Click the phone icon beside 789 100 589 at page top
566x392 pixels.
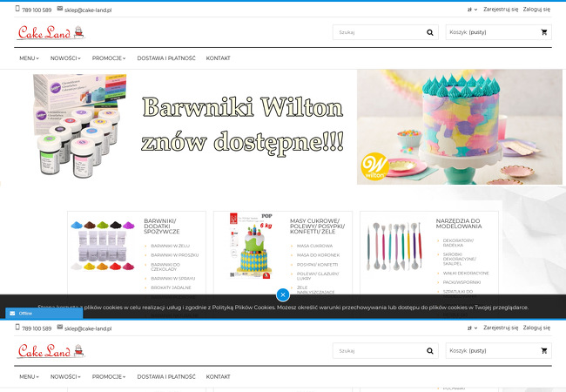[x=17, y=9]
